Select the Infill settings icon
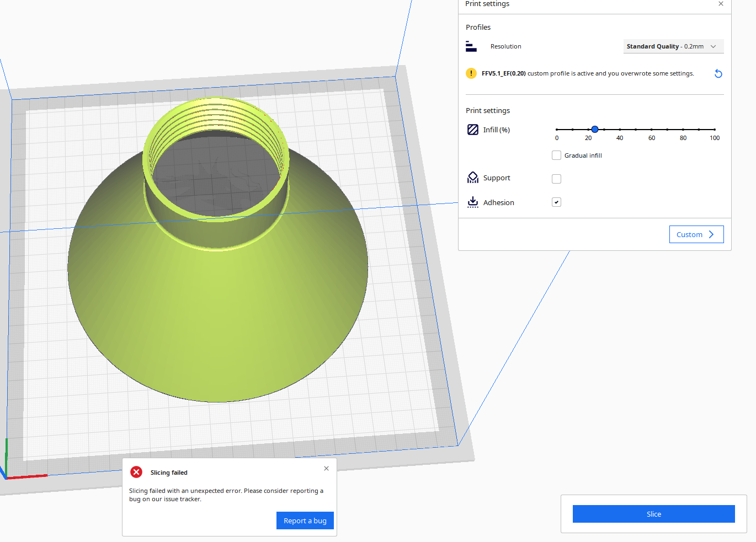756x542 pixels. [473, 130]
